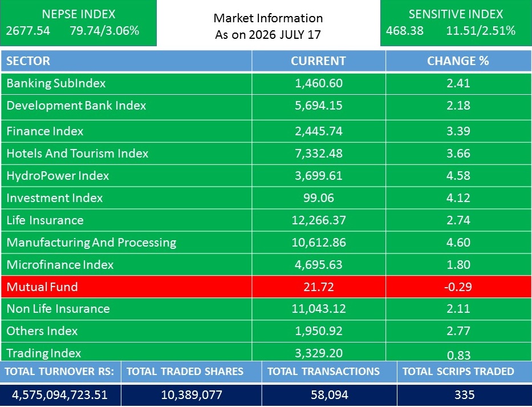Select the Others Index row label

(42, 331)
